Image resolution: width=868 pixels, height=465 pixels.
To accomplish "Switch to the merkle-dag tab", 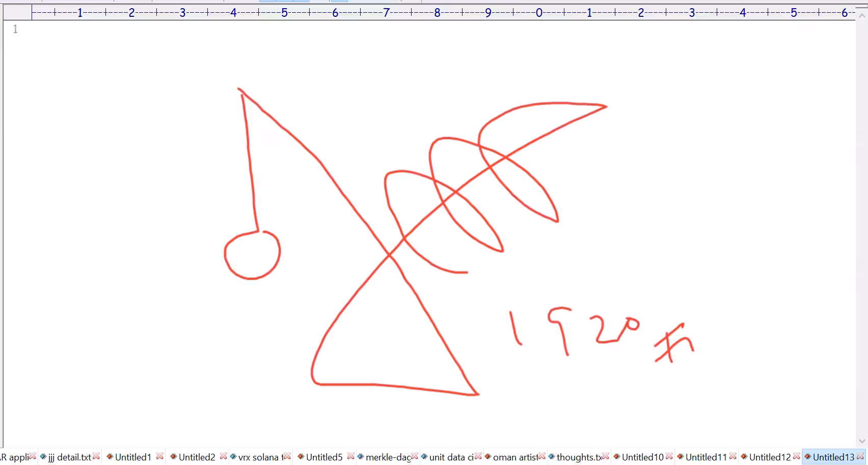I will tap(388, 457).
